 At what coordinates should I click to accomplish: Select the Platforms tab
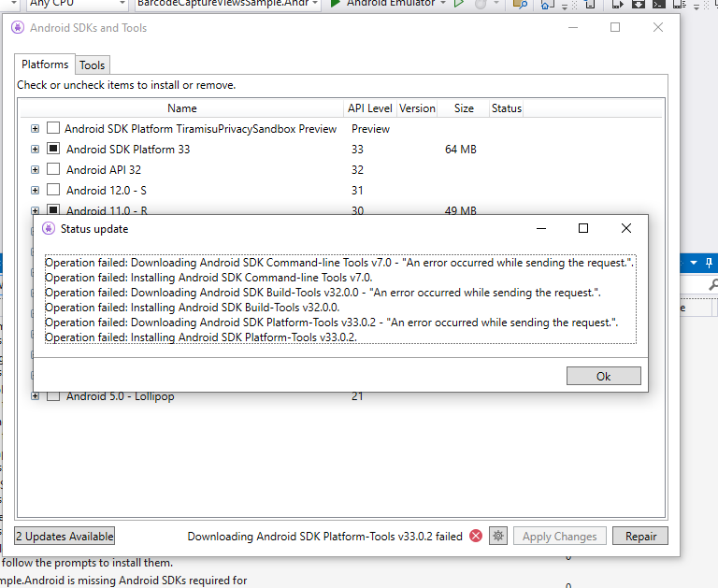[45, 65]
